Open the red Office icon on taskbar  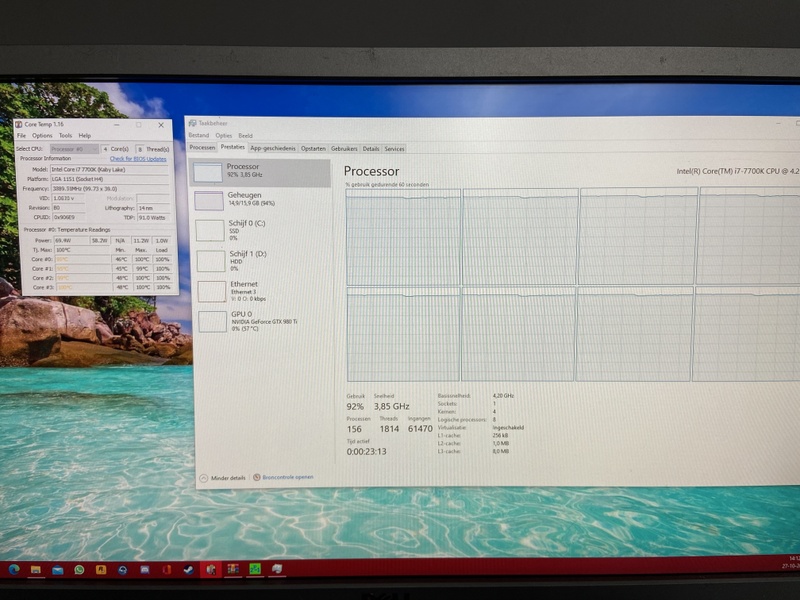tap(166, 569)
